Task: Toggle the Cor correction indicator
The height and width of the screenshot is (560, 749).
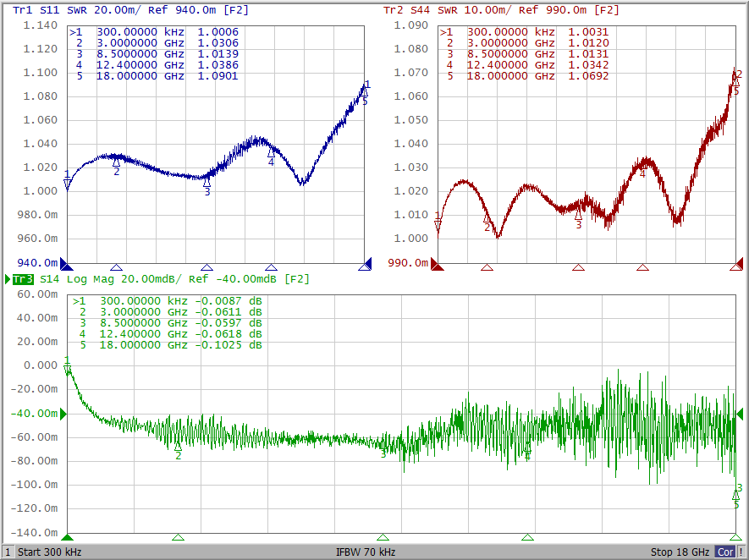Action: (725, 552)
